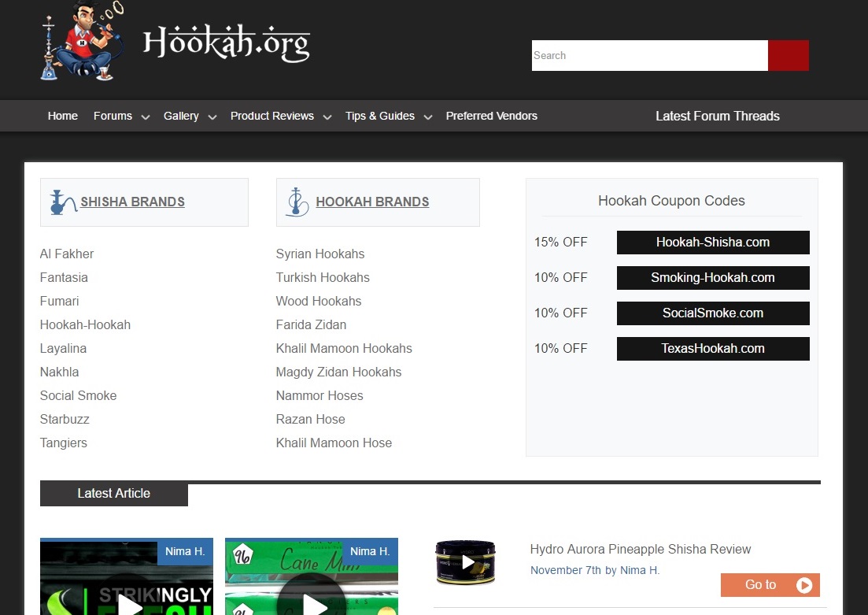The image size is (868, 615).
Task: Open the Preferred Vendors menu item
Action: pos(492,116)
